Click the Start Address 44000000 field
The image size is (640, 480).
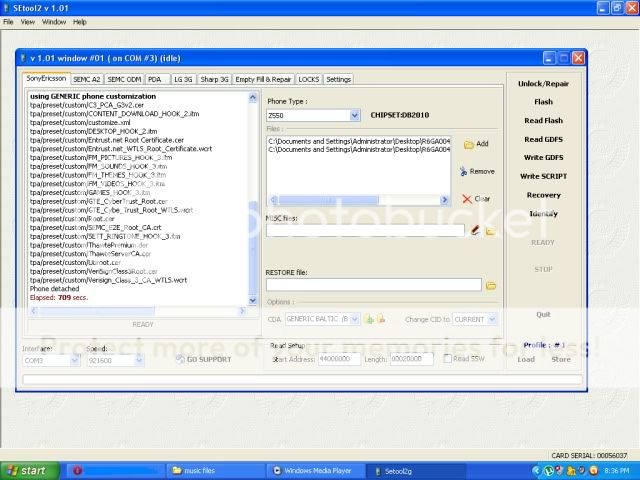tap(339, 359)
